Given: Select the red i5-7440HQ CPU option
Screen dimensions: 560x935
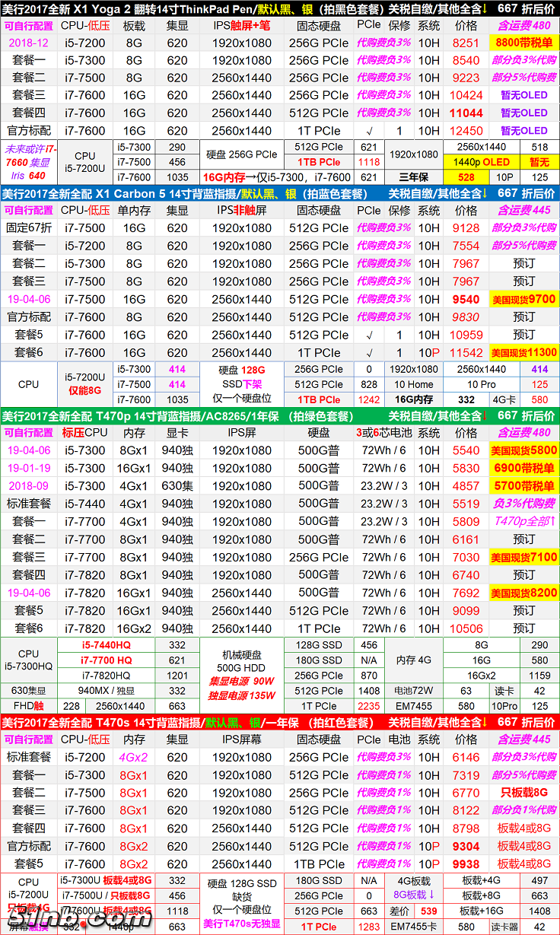Looking at the screenshot, I should pos(107,645).
